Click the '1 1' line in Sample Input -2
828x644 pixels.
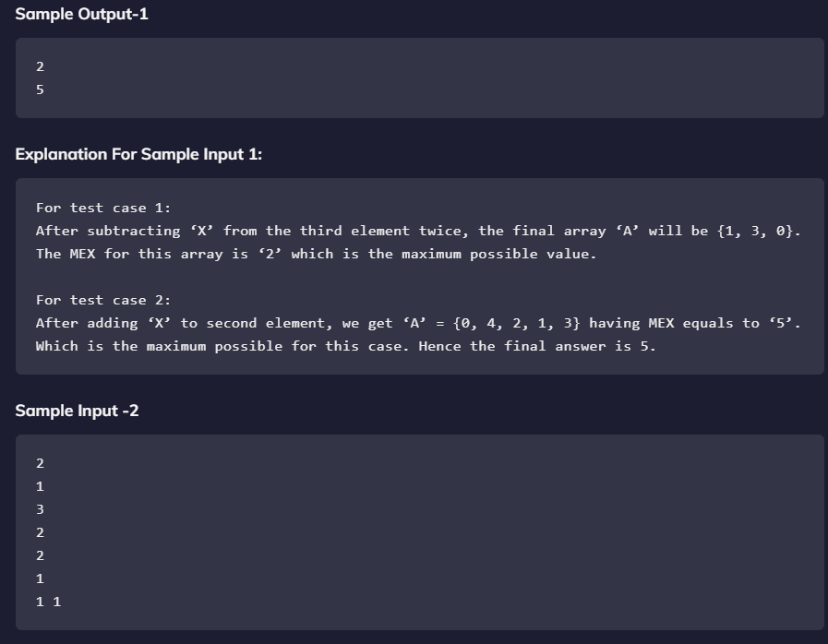click(x=49, y=602)
